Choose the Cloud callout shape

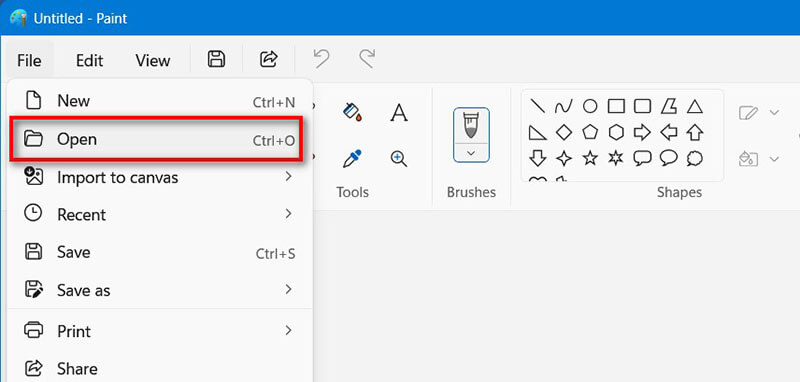pyautogui.click(x=695, y=159)
